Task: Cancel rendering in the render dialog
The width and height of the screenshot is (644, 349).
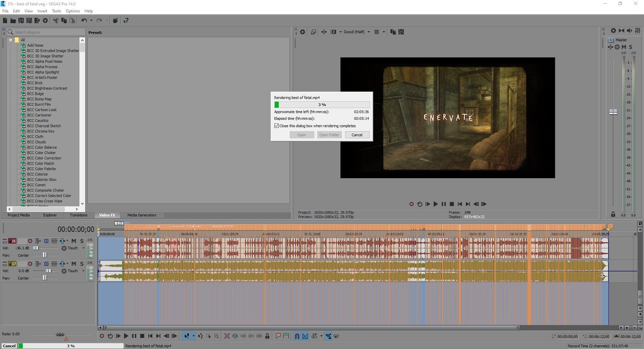Action: click(357, 135)
